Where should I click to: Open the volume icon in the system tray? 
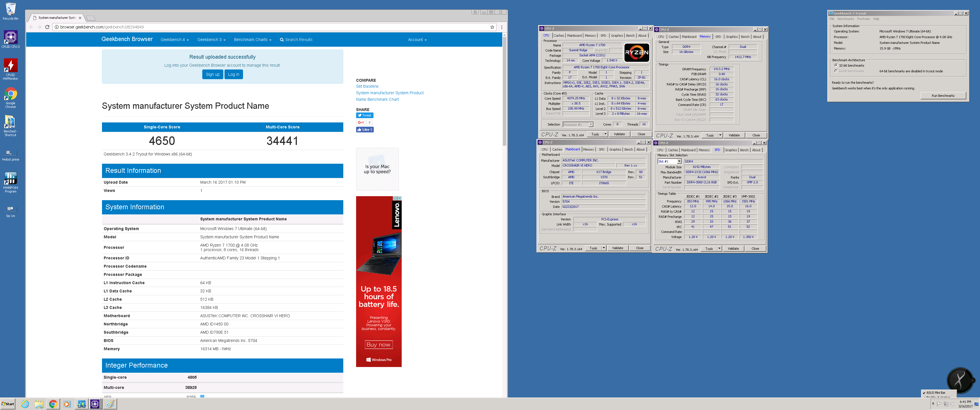953,404
